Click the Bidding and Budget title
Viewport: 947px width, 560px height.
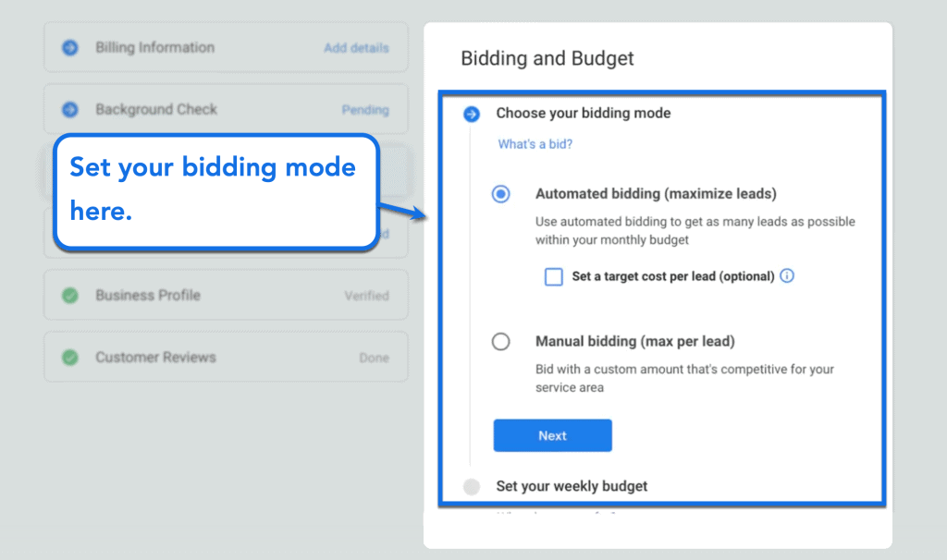click(547, 58)
